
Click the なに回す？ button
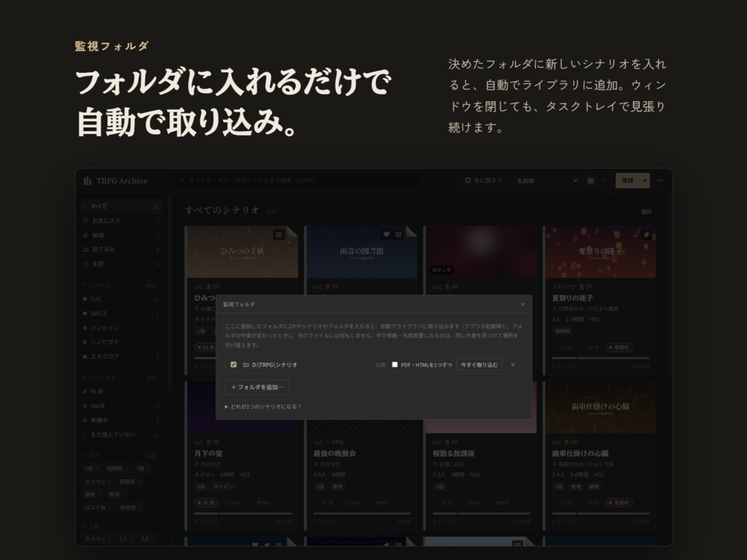click(483, 181)
